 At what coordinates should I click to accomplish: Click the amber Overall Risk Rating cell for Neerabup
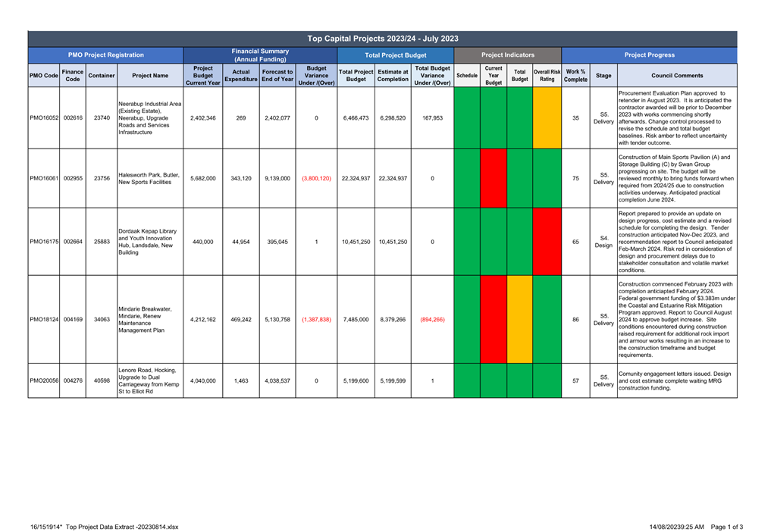tap(547, 118)
